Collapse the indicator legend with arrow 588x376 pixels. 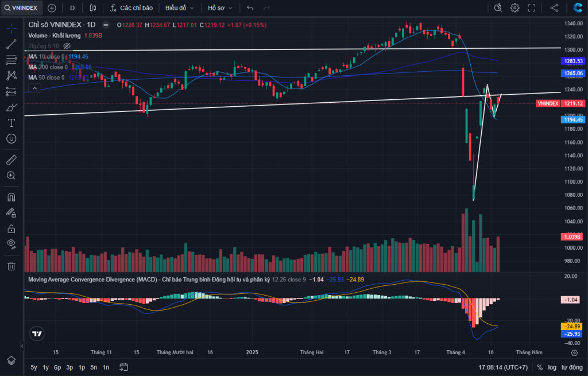coord(34,88)
